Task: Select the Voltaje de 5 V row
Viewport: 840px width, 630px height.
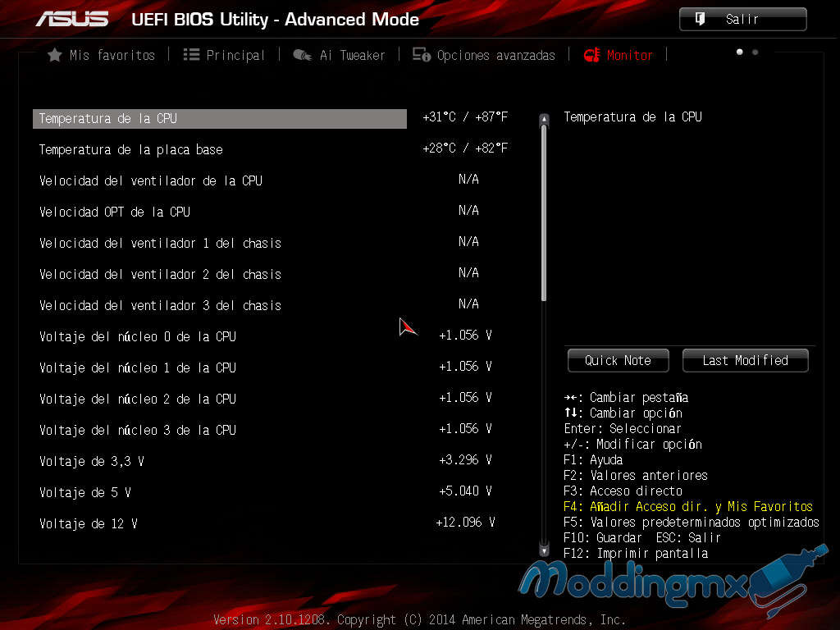Action: 85,492
